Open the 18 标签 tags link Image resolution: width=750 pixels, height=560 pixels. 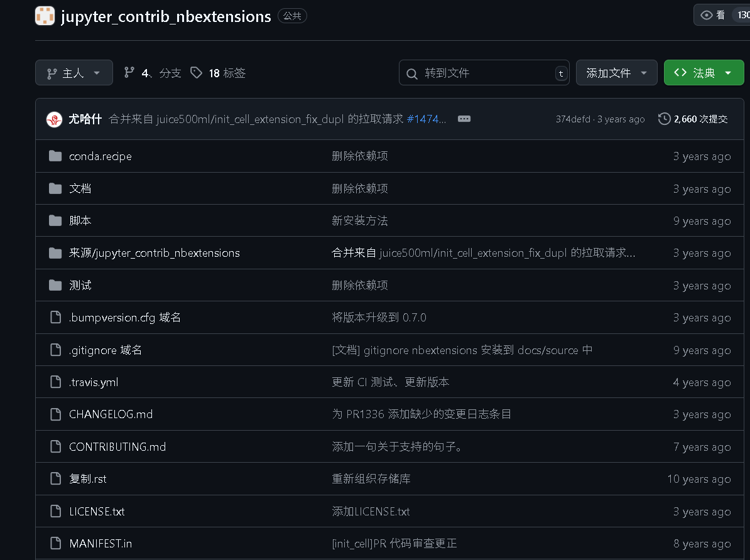coord(218,73)
